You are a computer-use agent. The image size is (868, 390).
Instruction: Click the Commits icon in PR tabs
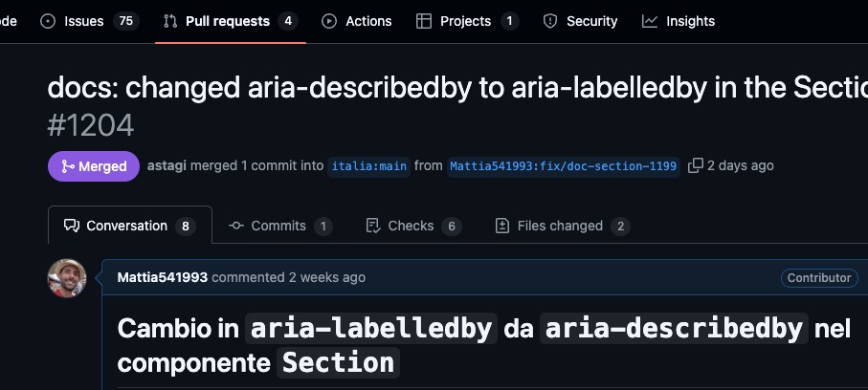(236, 226)
